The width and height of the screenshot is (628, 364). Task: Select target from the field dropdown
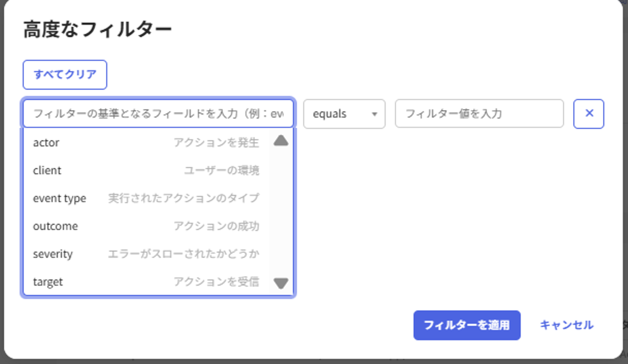(x=48, y=282)
